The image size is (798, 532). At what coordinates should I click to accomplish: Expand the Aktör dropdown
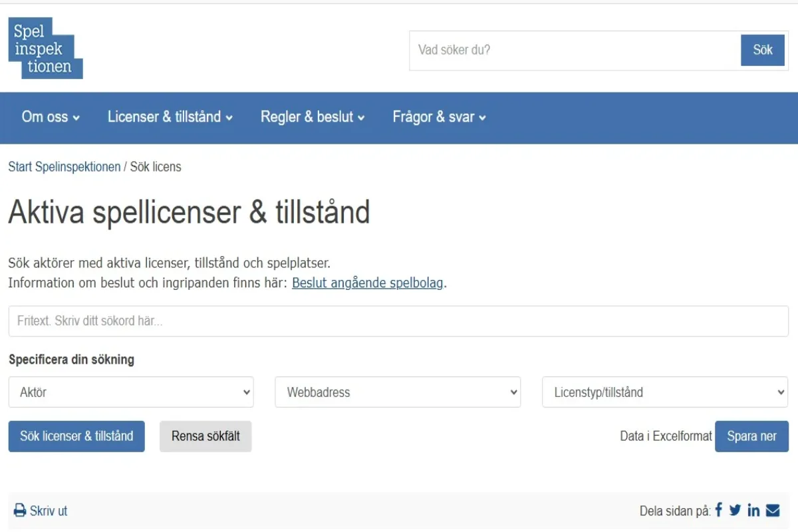[131, 392]
